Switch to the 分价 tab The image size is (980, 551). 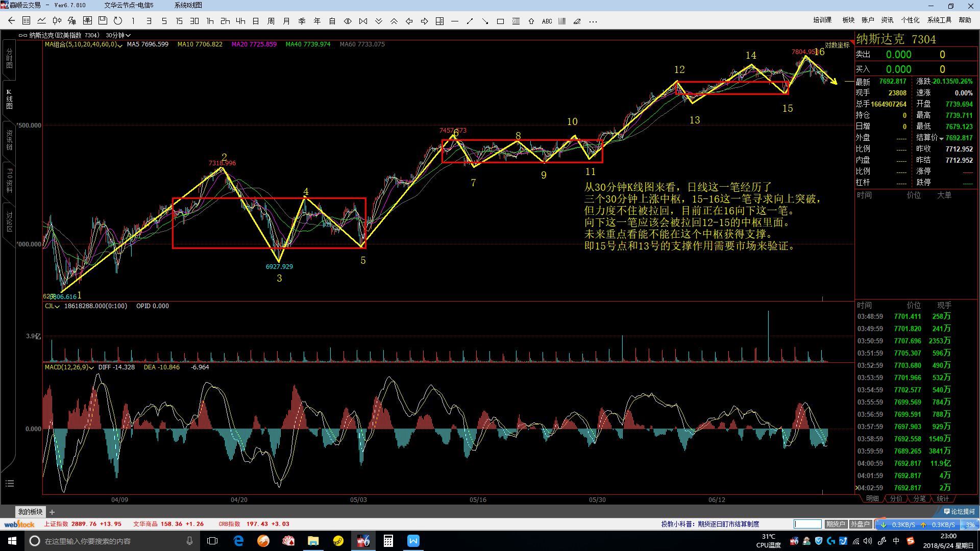[896, 498]
